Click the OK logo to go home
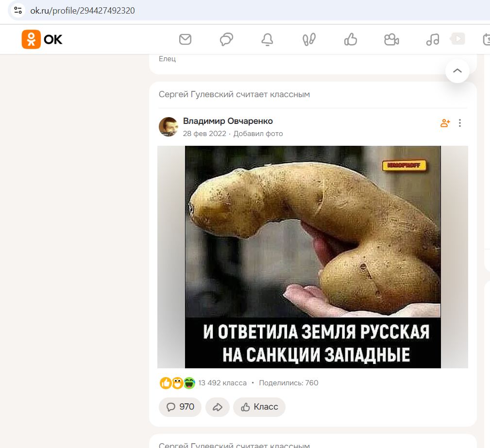 [x=42, y=39]
